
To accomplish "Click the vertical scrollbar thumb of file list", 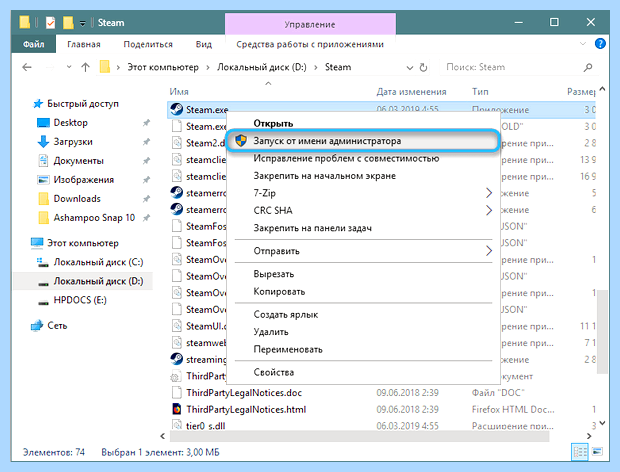I will (x=602, y=332).
